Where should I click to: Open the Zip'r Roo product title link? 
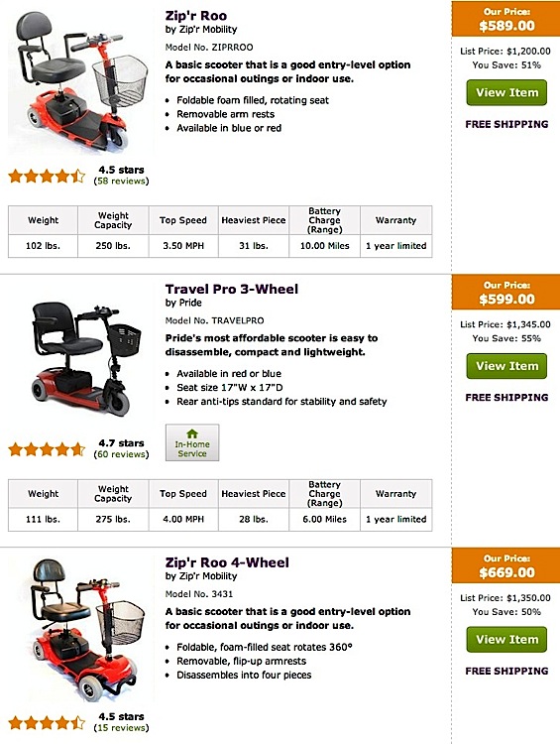[x=196, y=16]
